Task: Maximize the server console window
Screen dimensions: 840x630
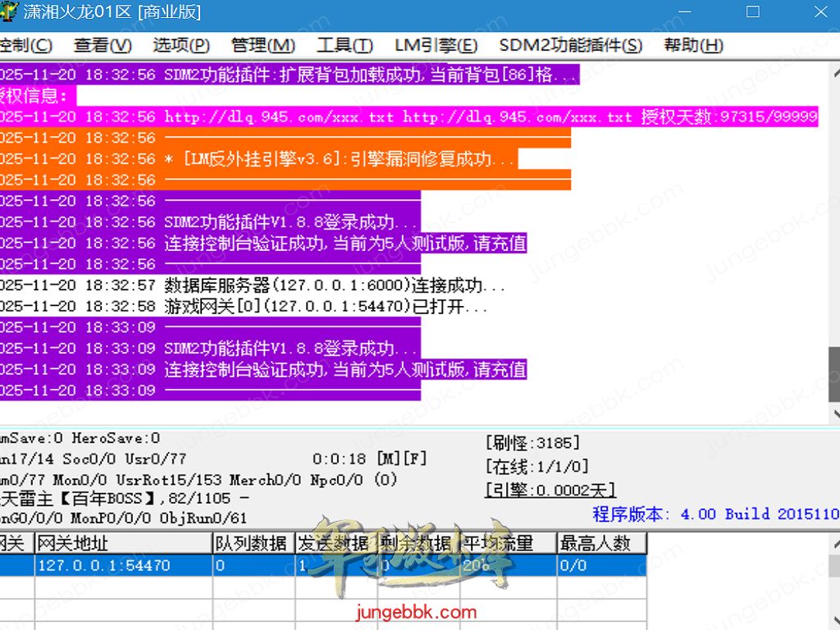Action: click(x=752, y=12)
